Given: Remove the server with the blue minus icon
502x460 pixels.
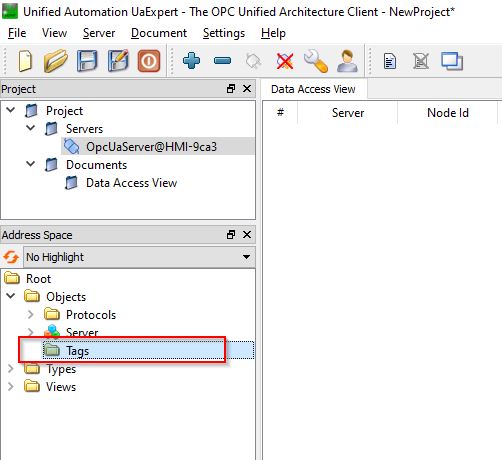Looking at the screenshot, I should click(x=222, y=61).
